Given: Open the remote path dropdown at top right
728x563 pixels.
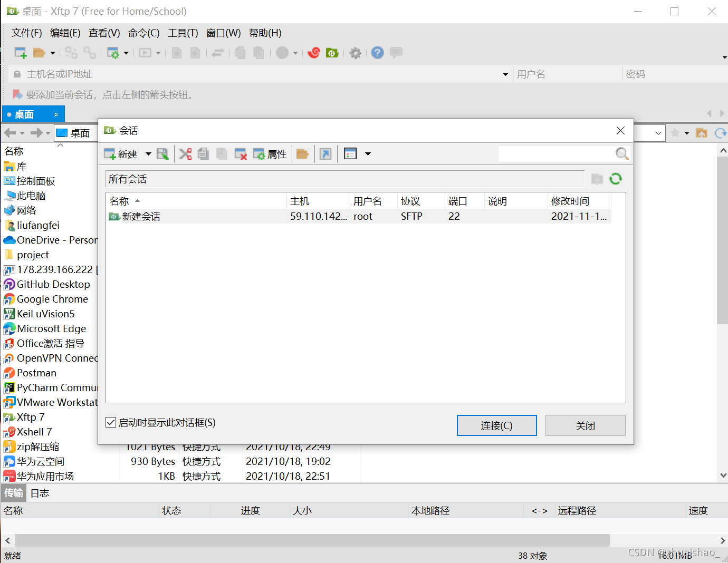Looking at the screenshot, I should (x=658, y=133).
